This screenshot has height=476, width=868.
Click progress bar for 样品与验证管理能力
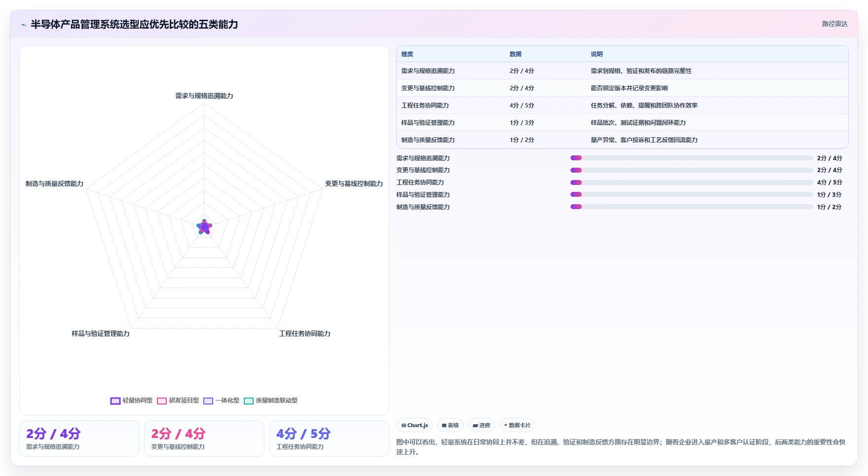[x=691, y=195]
